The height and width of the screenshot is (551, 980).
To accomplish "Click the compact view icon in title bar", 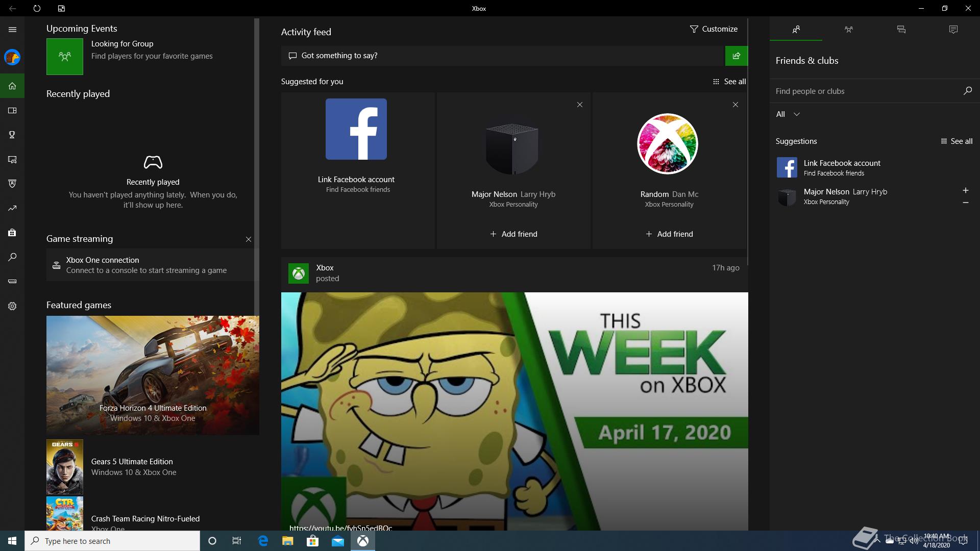I will tap(61, 8).
